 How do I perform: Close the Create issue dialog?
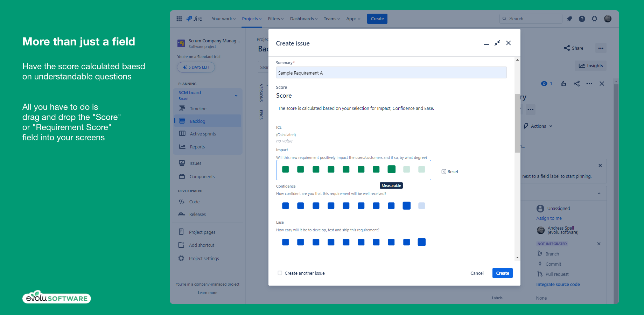point(509,43)
